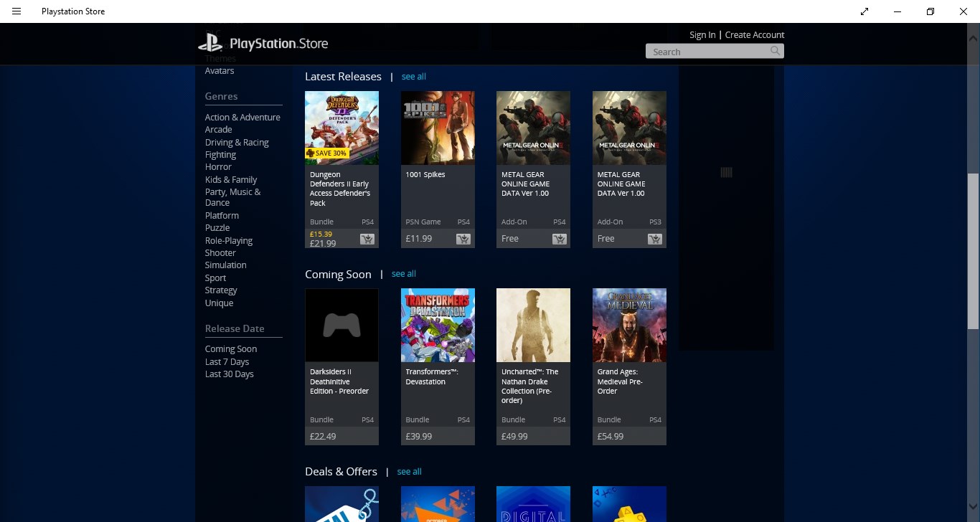Click the £11.99 price for 1001 Spikes
Image resolution: width=980 pixels, height=522 pixels.
click(x=419, y=238)
